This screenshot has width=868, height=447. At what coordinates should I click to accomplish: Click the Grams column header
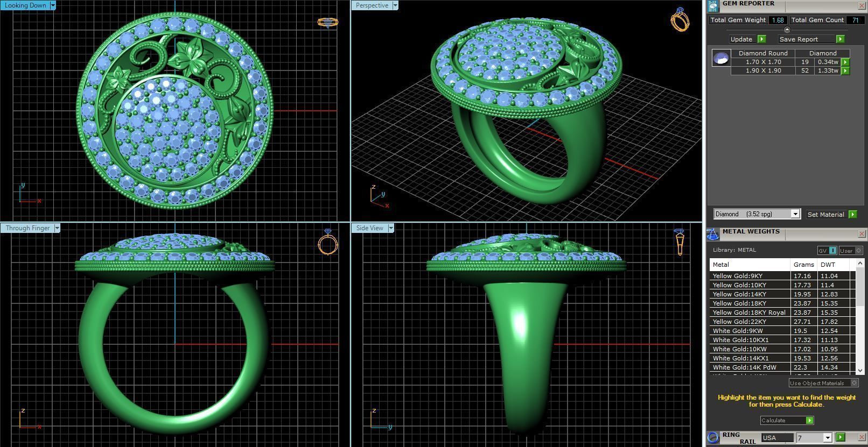tap(803, 265)
